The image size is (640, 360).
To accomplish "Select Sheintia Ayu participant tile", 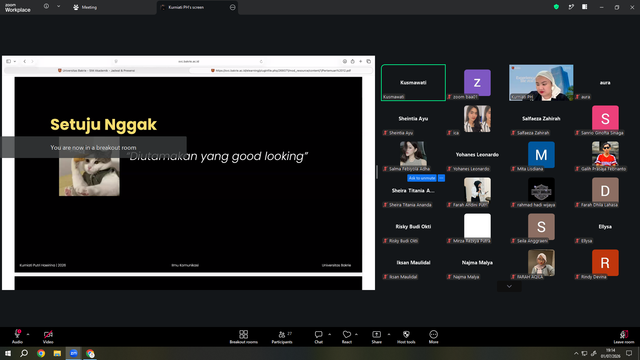I will [x=413, y=118].
